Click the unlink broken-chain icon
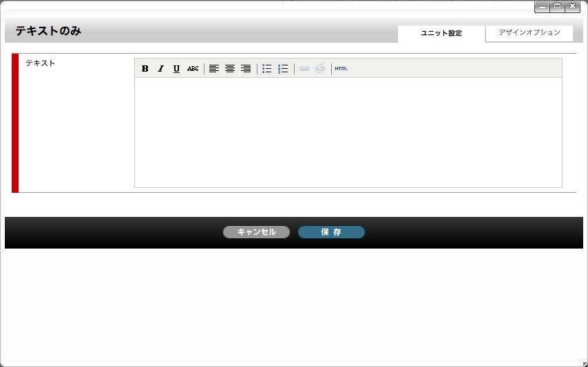This screenshot has width=588, height=367. coord(320,69)
